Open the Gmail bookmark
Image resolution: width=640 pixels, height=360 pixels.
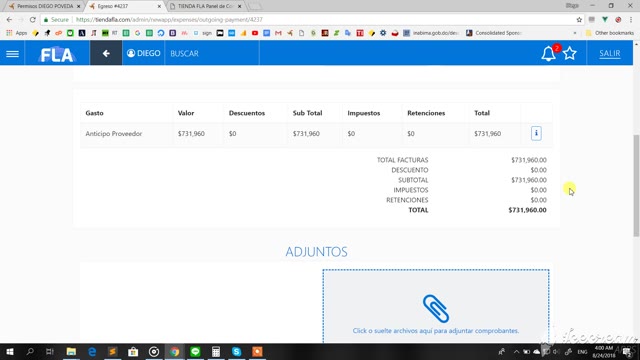[x=278, y=33]
